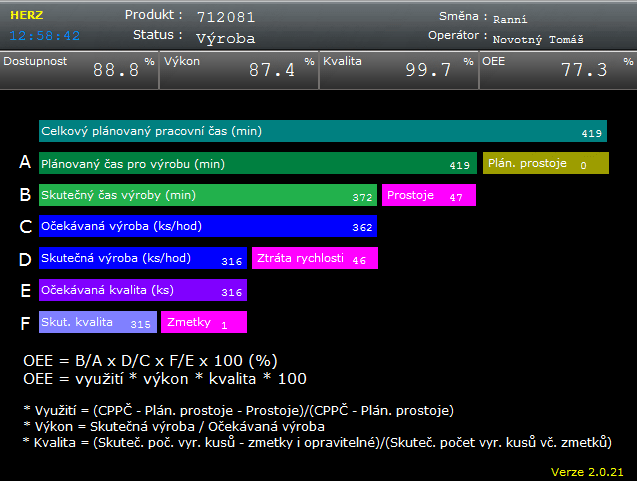Click the magenta Prostoje 47 block
The width and height of the screenshot is (637, 481).
click(429, 196)
